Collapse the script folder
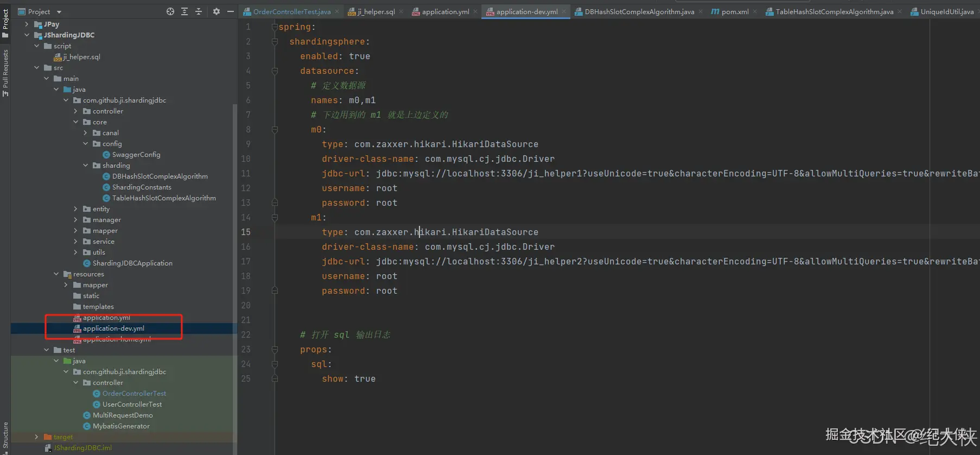This screenshot has width=980, height=455. click(x=37, y=46)
